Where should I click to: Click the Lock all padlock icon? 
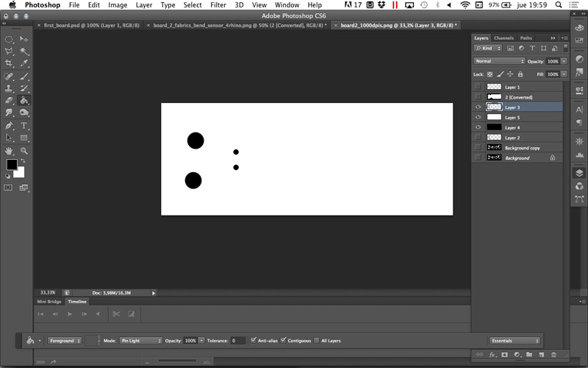[520, 74]
